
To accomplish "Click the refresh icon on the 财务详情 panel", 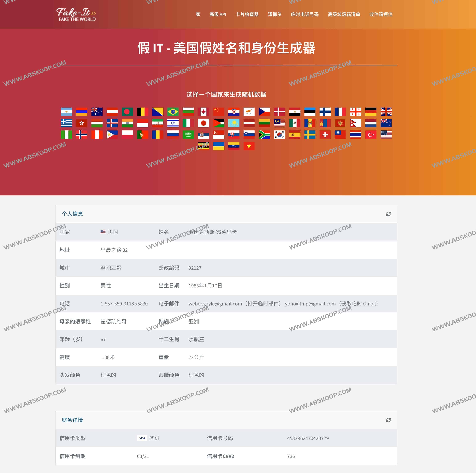I will tap(389, 420).
